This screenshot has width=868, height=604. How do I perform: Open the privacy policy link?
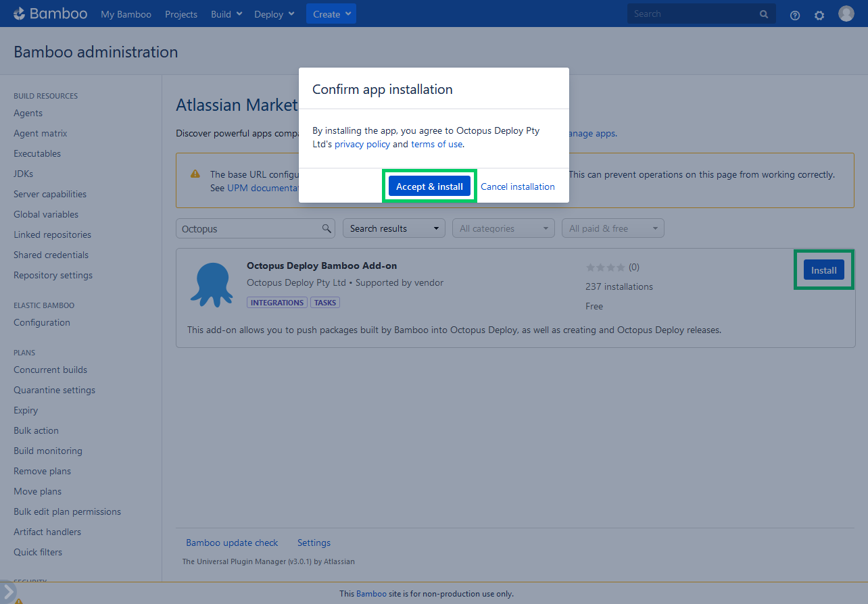pos(362,144)
